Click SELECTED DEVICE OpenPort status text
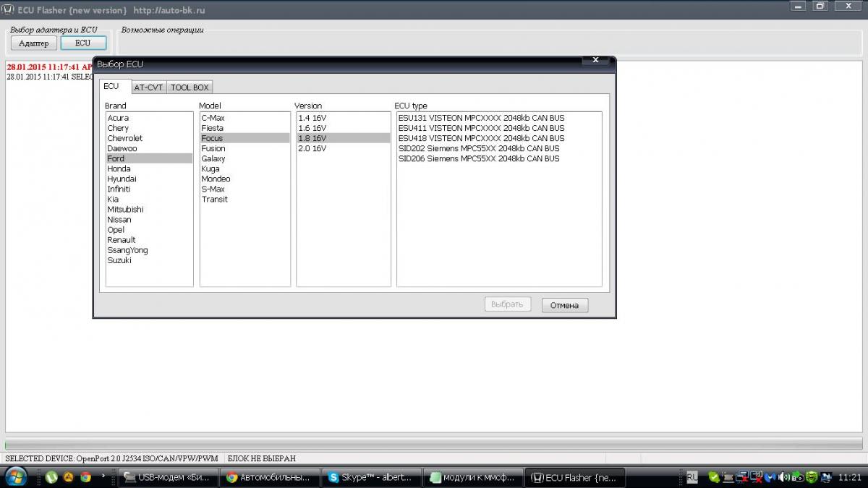The height and width of the screenshot is (488, 868). [x=112, y=458]
